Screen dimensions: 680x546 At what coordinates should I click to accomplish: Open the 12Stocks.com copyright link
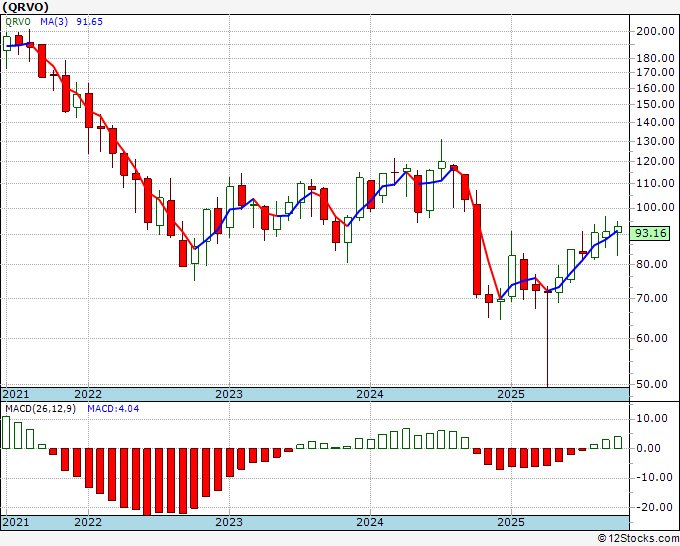click(x=638, y=539)
